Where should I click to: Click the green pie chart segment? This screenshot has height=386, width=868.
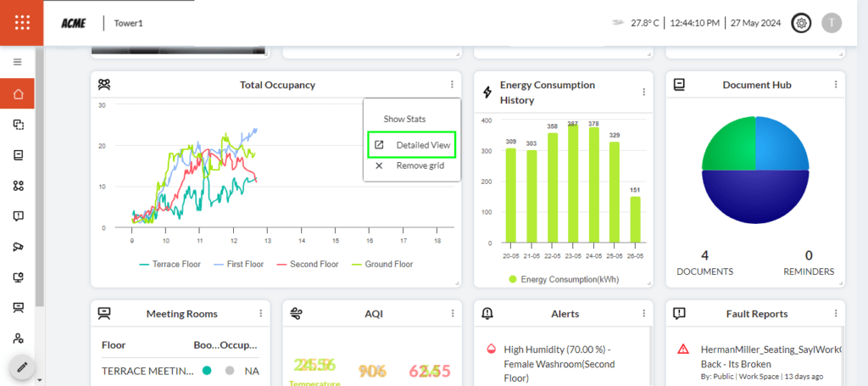[726, 143]
